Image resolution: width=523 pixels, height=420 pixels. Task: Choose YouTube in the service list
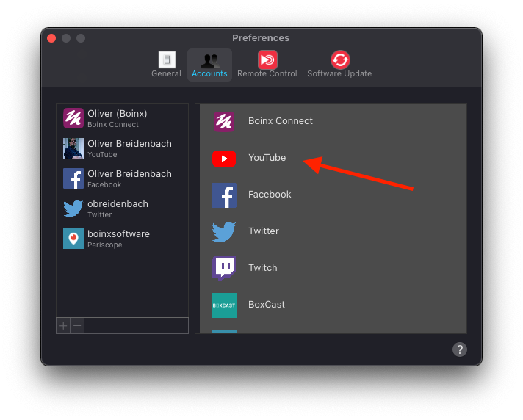click(333, 158)
